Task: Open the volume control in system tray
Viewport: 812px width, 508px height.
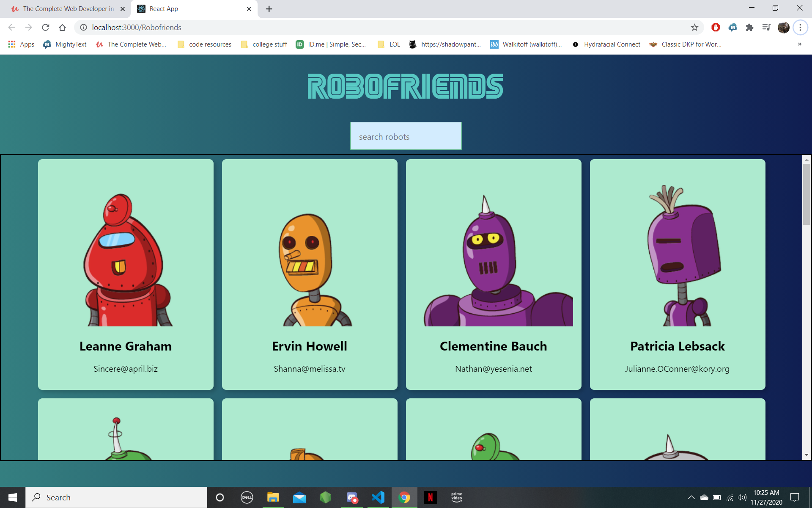Action: click(x=742, y=497)
